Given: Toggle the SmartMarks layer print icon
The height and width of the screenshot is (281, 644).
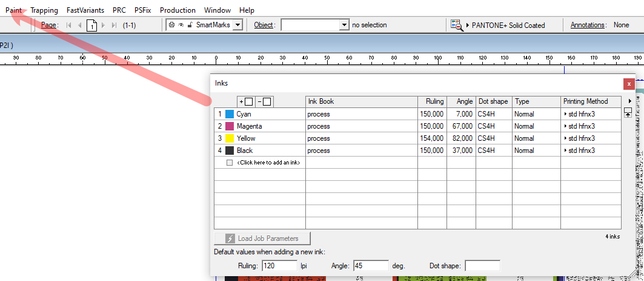Looking at the screenshot, I should [x=171, y=25].
